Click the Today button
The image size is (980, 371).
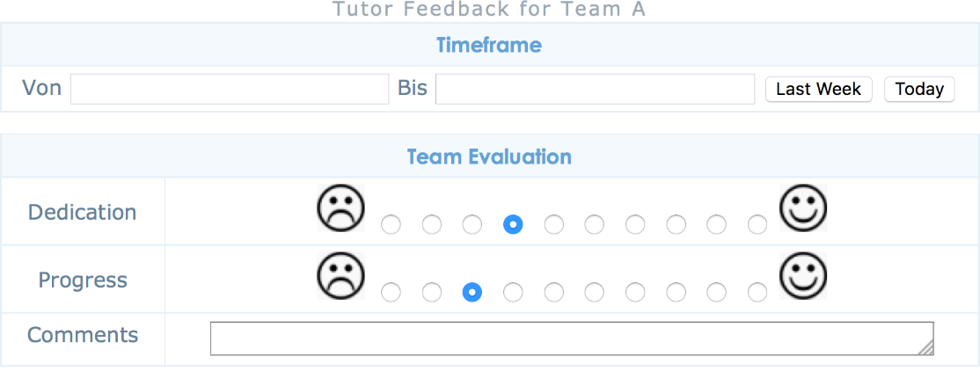[919, 90]
